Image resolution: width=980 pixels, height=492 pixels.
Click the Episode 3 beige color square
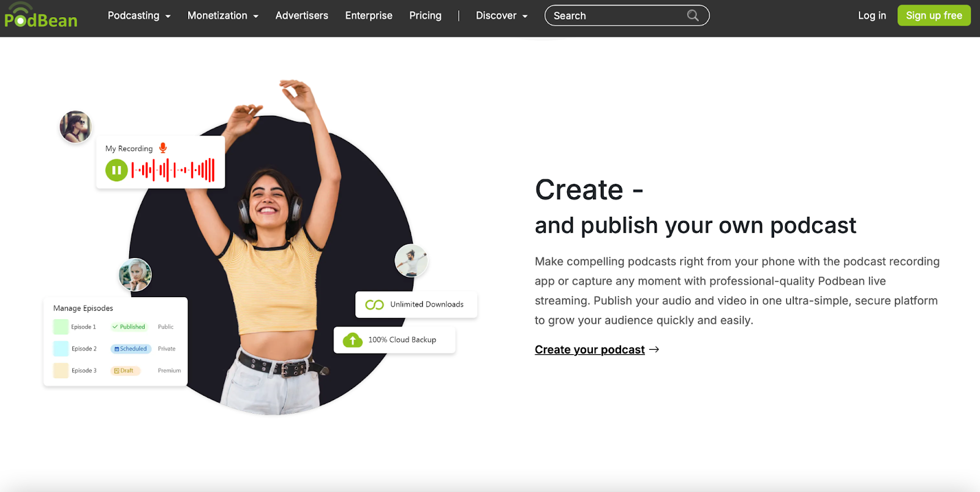click(x=61, y=371)
